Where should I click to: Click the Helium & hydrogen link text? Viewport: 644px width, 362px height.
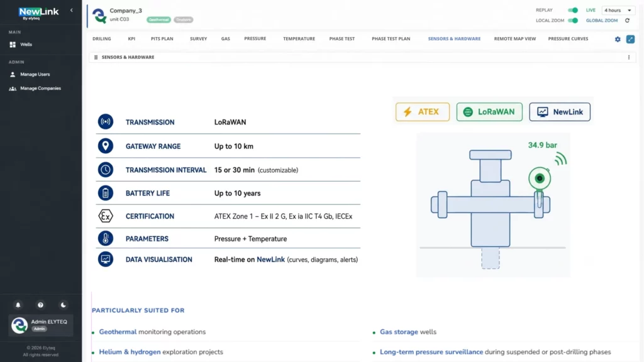point(130,352)
